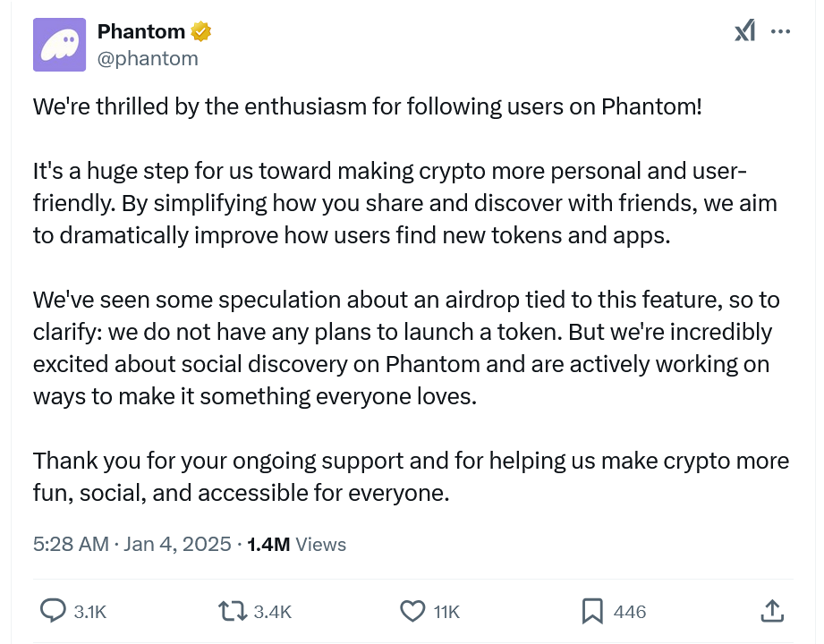
Task: Click the closing 'Thank you' paragraph
Action: (411, 476)
